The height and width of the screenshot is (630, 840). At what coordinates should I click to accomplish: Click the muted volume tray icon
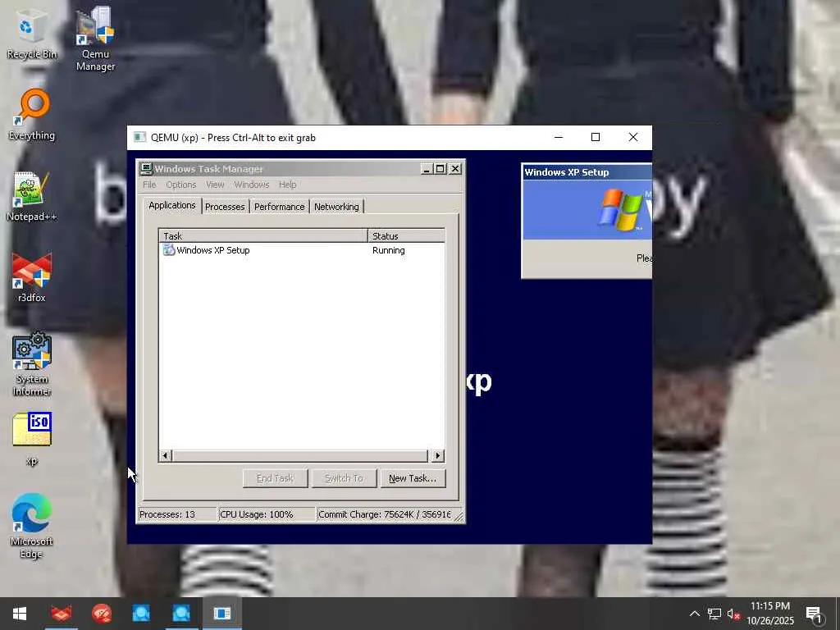(x=733, y=614)
